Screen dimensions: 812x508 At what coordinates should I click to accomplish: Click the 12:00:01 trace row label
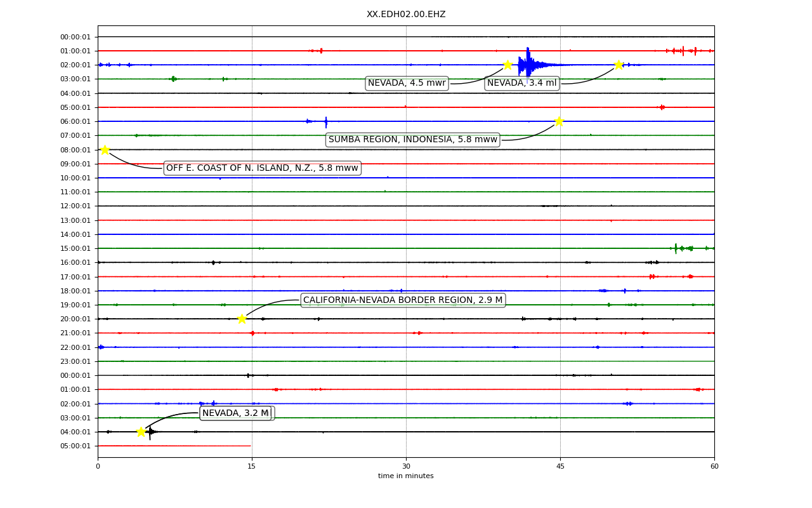tap(77, 206)
